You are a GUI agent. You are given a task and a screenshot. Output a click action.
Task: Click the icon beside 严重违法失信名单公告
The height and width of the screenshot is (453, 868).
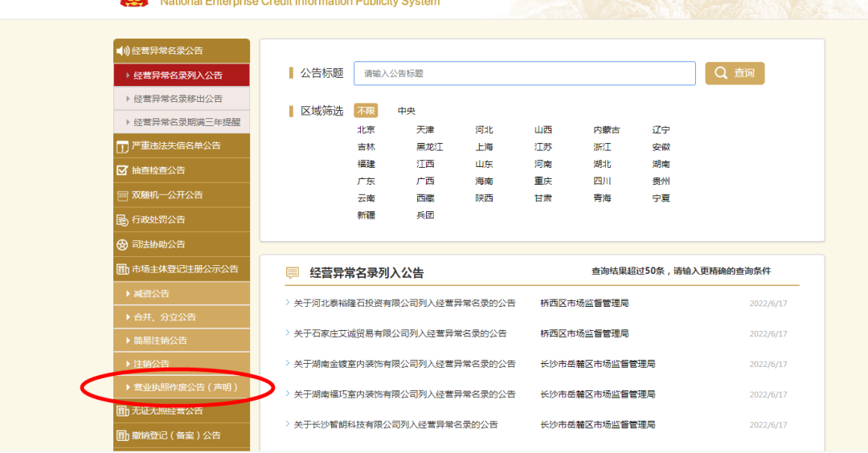point(122,146)
